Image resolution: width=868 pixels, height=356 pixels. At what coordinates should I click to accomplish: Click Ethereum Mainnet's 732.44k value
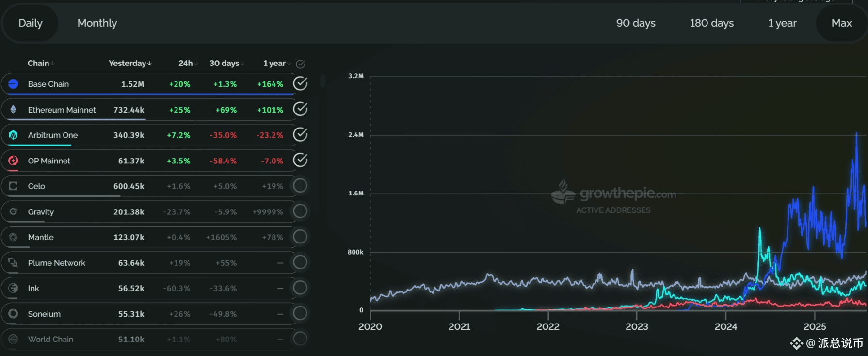[129, 110]
